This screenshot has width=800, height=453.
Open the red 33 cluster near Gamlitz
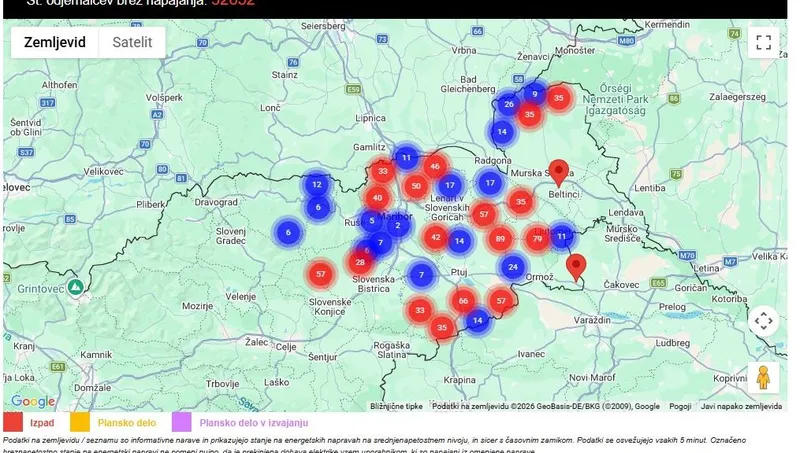[x=383, y=171]
